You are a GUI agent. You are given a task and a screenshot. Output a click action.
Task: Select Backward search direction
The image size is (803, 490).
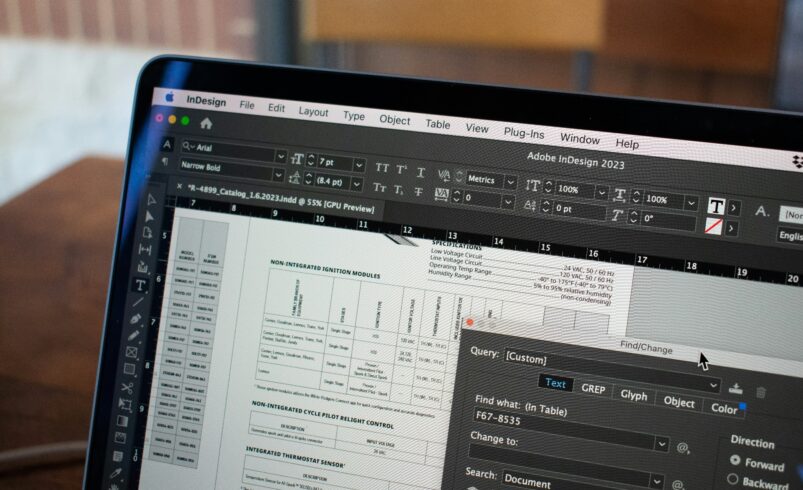coord(733,479)
